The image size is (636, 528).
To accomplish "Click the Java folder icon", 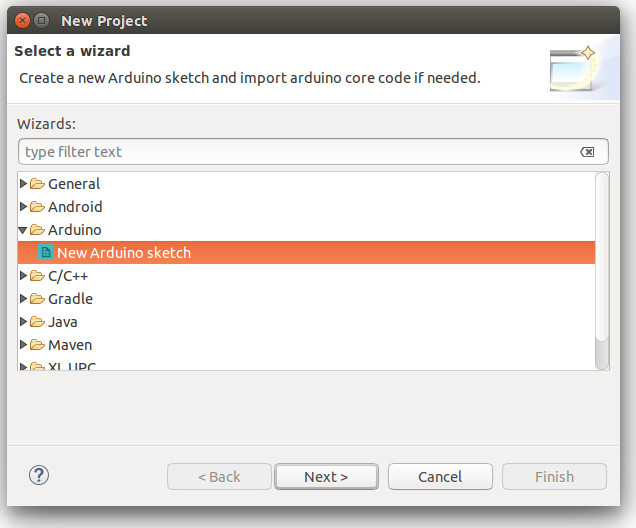I will (37, 322).
